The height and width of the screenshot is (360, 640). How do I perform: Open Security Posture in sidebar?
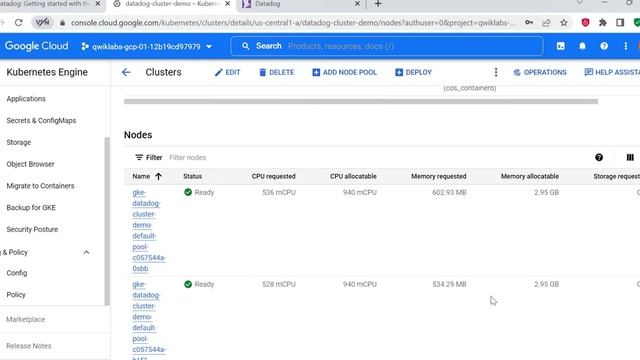tap(32, 229)
